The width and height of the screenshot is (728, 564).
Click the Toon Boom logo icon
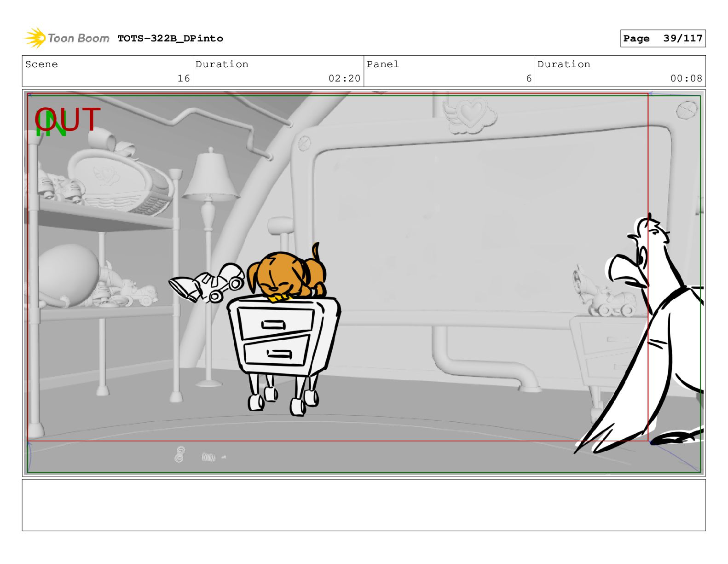pos(35,38)
